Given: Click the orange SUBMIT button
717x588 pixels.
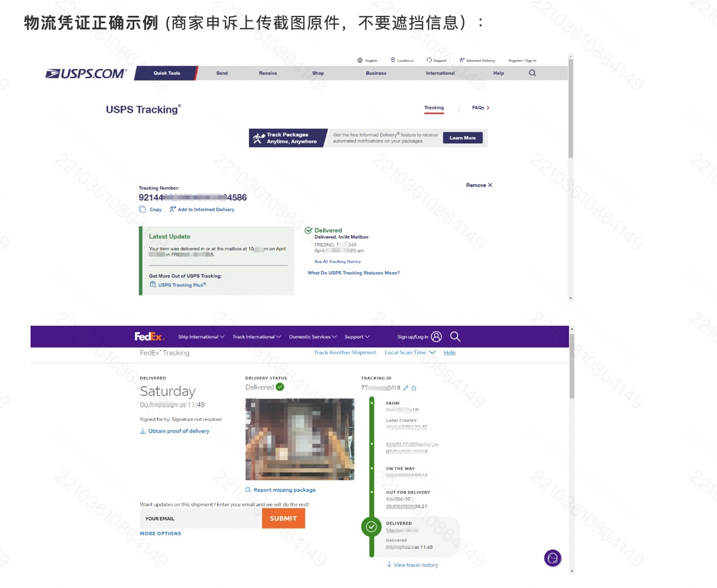Looking at the screenshot, I should click(x=283, y=518).
